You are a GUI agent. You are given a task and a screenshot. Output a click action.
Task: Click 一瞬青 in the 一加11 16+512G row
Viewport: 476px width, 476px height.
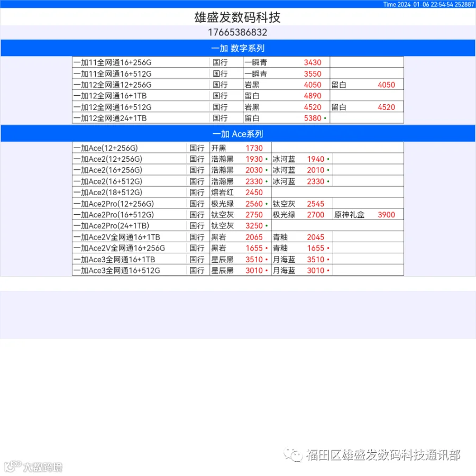pyautogui.click(x=255, y=74)
